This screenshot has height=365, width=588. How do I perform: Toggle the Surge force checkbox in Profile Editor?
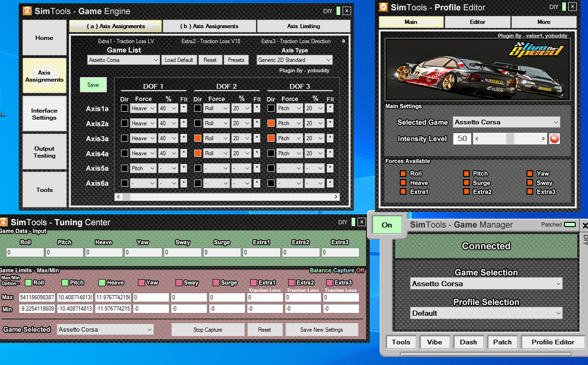466,183
